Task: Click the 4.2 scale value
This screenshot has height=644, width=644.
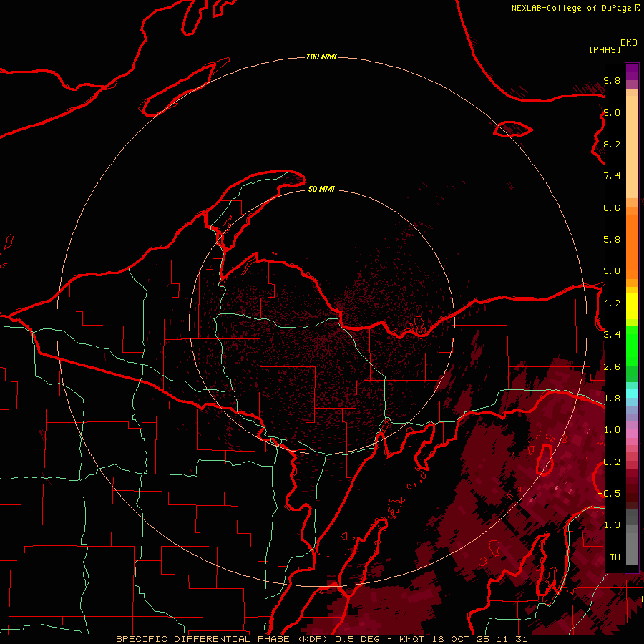Action: [612, 303]
